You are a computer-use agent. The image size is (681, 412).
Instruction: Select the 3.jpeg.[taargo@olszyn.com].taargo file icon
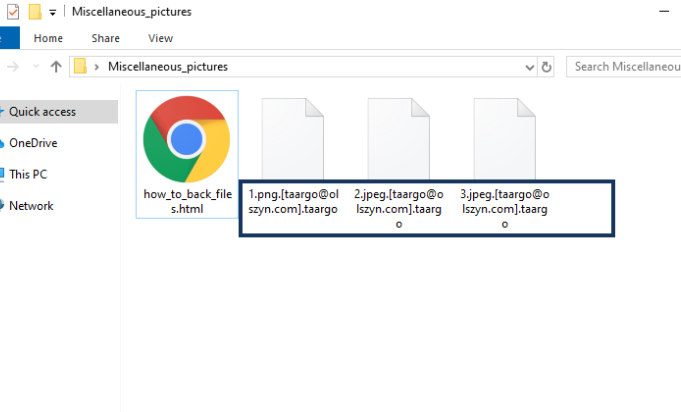click(504, 138)
